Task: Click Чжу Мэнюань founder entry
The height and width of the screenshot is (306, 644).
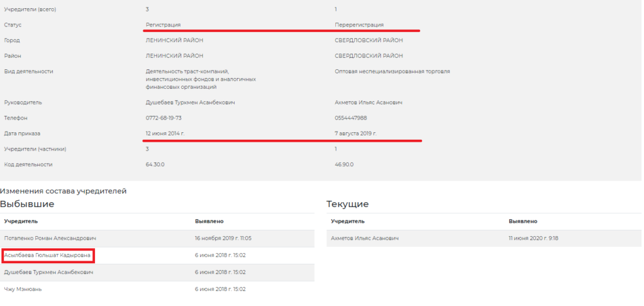Action: pyautogui.click(x=23, y=289)
